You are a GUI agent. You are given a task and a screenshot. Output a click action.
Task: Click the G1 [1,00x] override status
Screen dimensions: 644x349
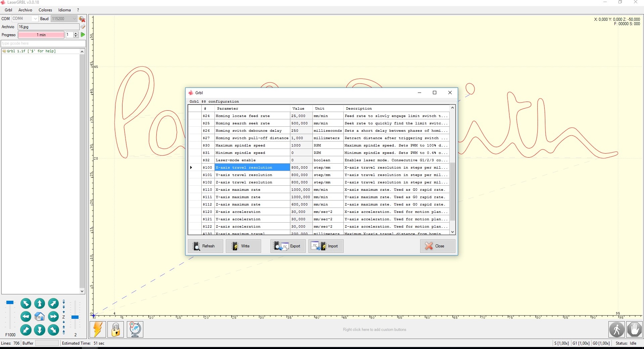(581, 343)
